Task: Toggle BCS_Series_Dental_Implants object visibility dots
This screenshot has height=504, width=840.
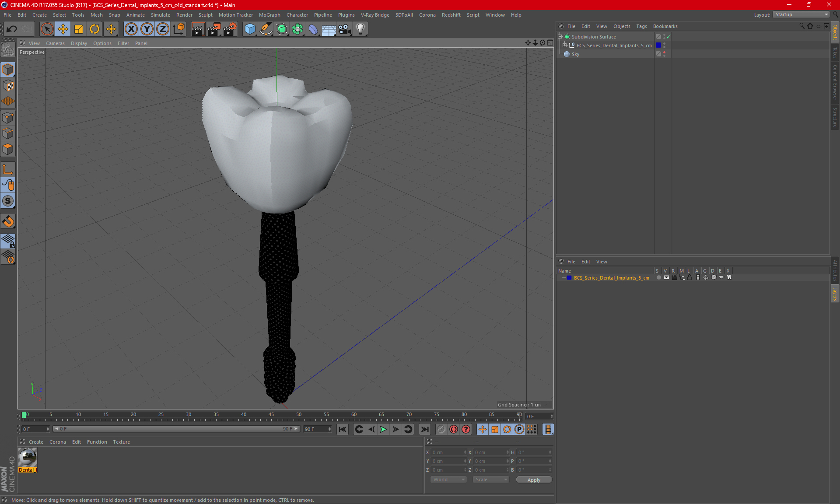Action: tap(664, 45)
